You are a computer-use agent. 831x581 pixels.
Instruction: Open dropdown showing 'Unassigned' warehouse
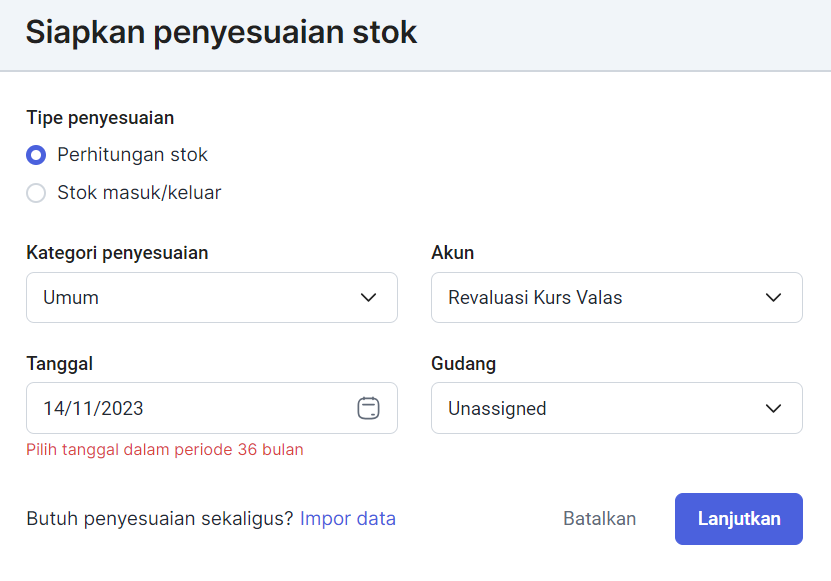tap(617, 408)
